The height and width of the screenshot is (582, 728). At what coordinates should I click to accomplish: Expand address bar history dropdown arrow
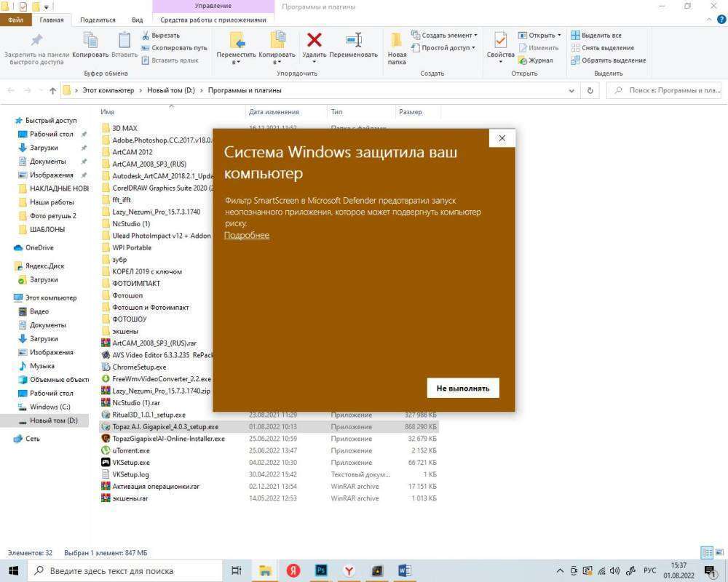[x=571, y=91]
